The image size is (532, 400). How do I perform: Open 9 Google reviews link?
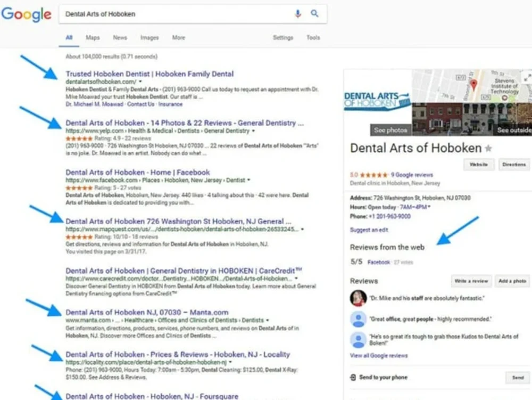click(412, 175)
